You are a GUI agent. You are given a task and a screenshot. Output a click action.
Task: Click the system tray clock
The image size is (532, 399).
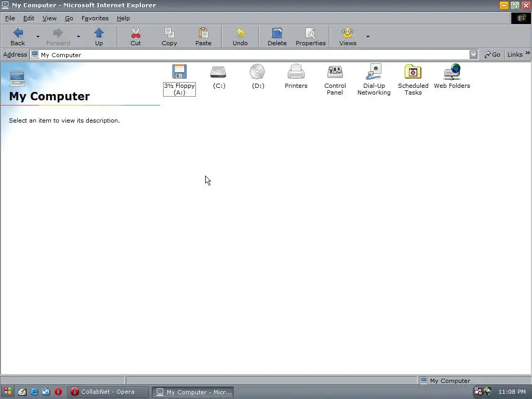(512, 392)
